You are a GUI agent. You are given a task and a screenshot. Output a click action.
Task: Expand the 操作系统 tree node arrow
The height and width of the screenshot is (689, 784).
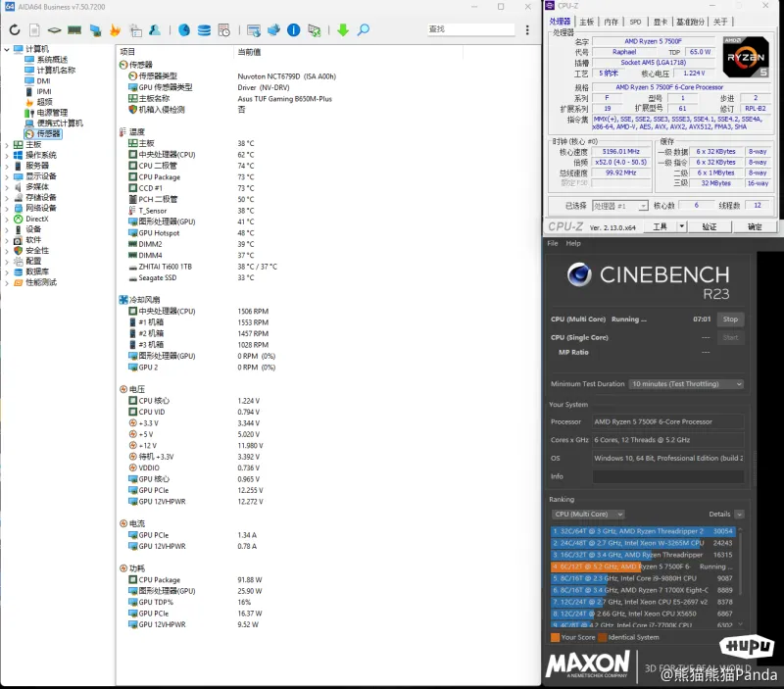(x=7, y=155)
